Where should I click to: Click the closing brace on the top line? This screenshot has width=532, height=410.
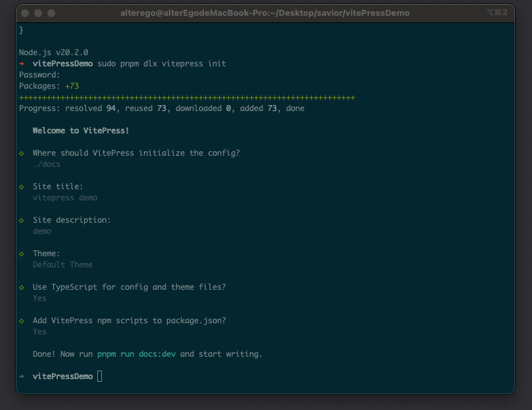pos(21,30)
